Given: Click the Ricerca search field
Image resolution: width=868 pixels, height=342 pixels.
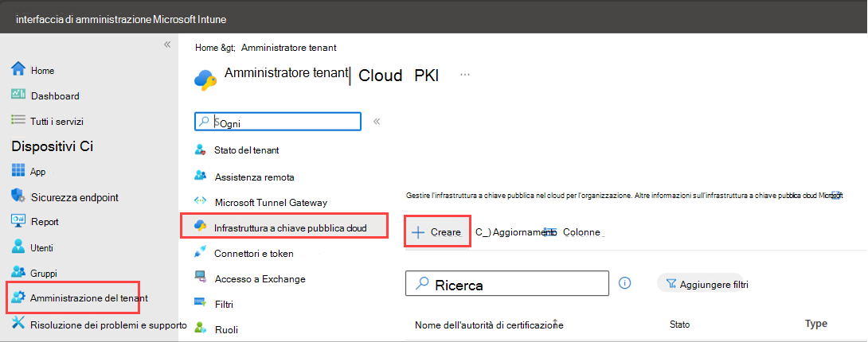Looking at the screenshot, I should pos(507,283).
